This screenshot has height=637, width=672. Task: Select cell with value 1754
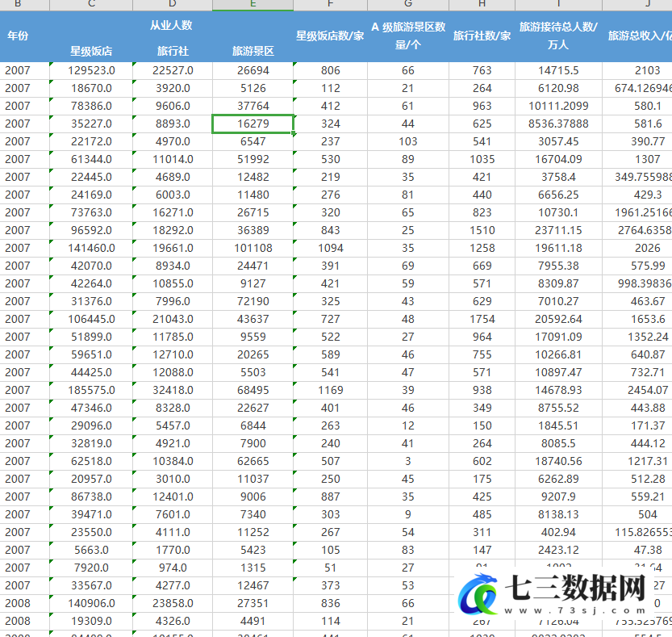point(482,319)
